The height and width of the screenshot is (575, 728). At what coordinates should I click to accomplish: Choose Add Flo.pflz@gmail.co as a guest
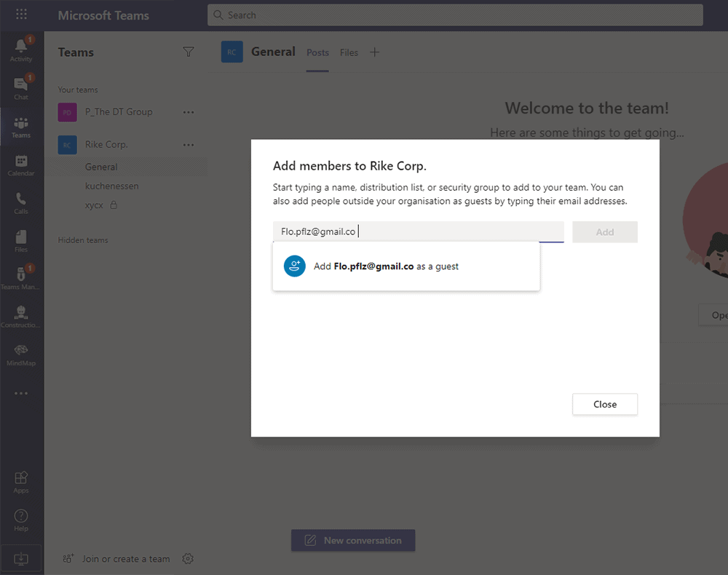pyautogui.click(x=406, y=266)
